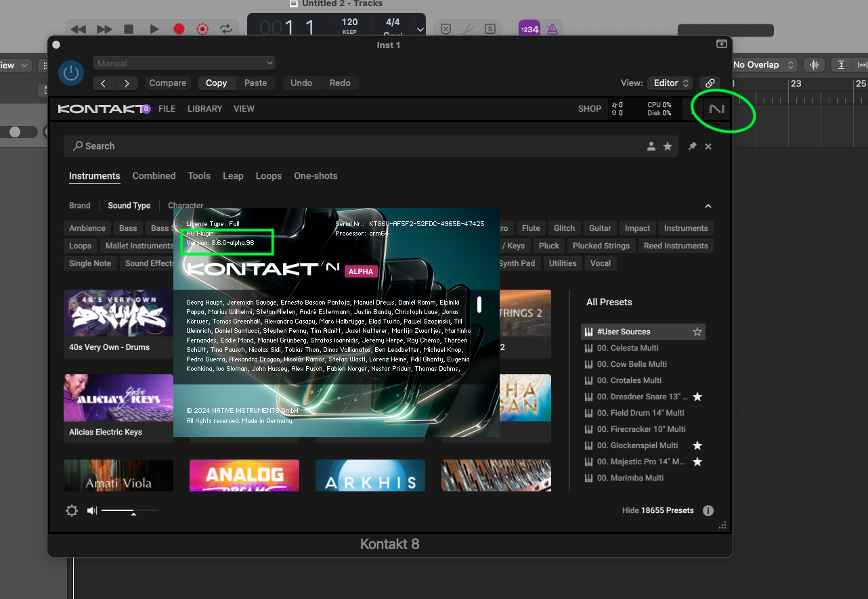Toggle the Ambience tag filter
The height and width of the screenshot is (599, 868).
tap(87, 228)
